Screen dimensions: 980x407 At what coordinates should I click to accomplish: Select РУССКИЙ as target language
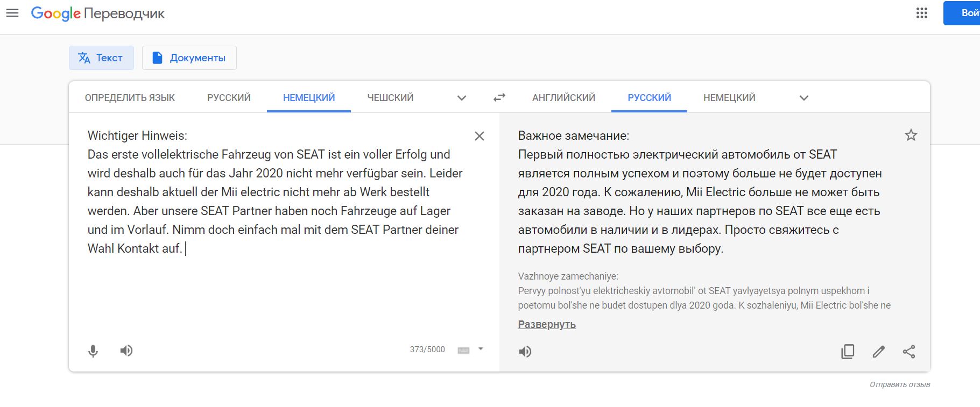point(649,97)
